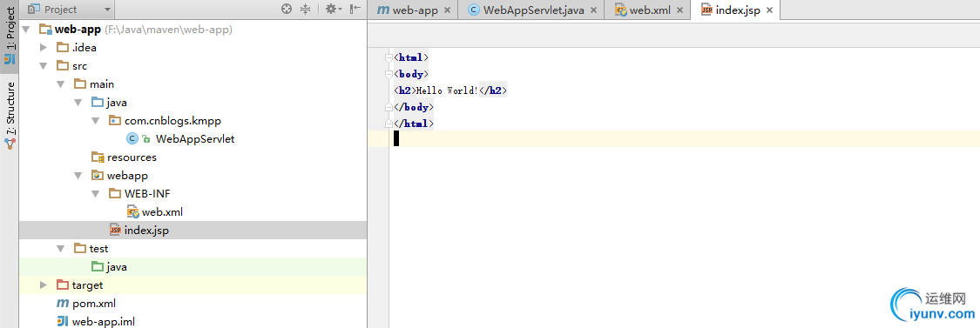This screenshot has width=980, height=328.
Task: Select pom.xml in the project tree
Action: (94, 304)
